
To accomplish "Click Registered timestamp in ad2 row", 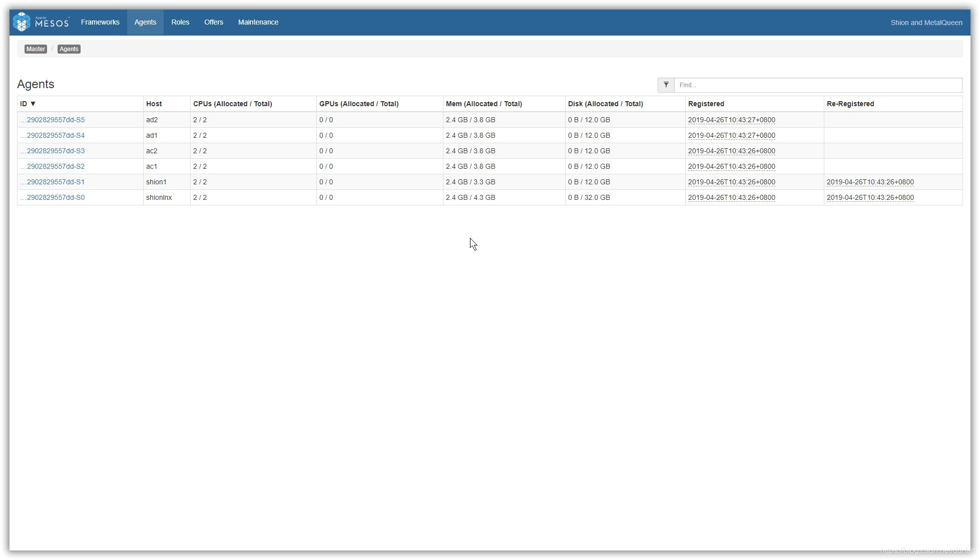I will tap(732, 120).
